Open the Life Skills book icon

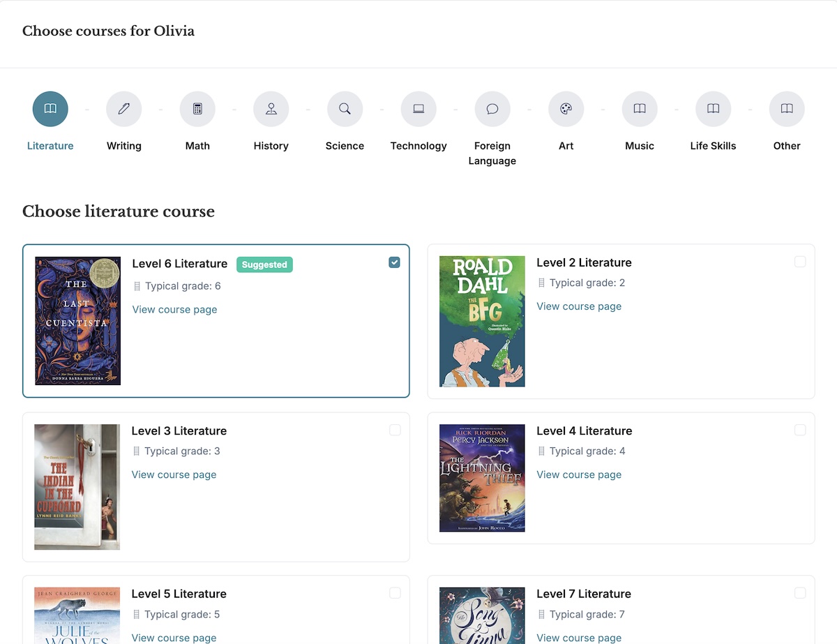pyautogui.click(x=714, y=109)
